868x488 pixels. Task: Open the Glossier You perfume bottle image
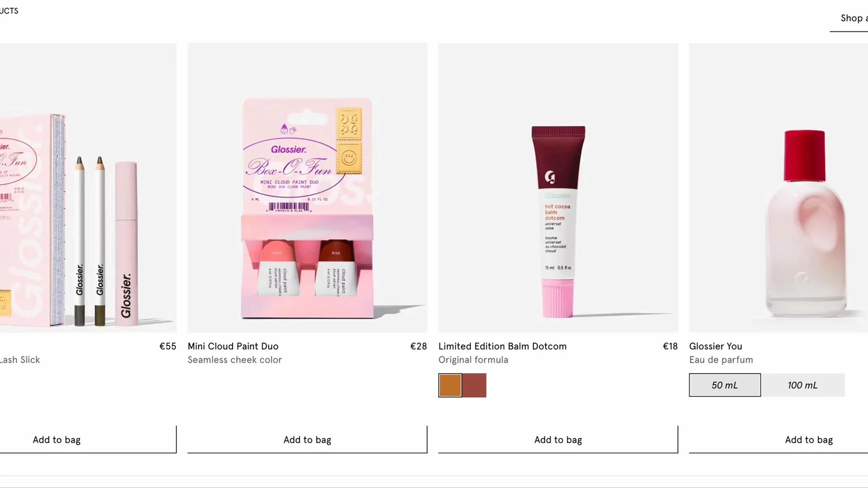[779, 188]
